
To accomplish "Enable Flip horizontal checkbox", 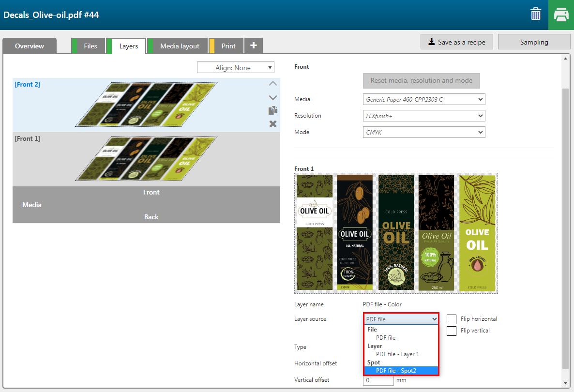I will click(x=452, y=319).
